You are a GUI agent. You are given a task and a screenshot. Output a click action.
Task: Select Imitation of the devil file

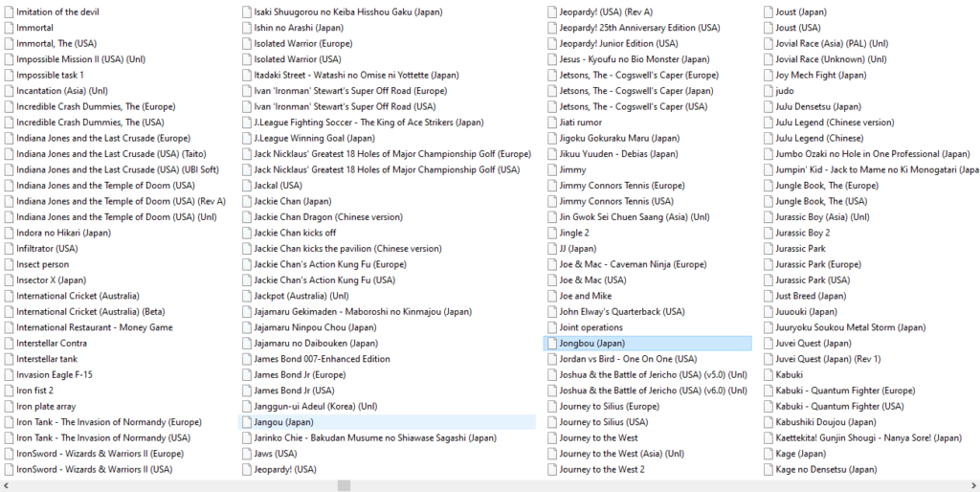tap(56, 11)
